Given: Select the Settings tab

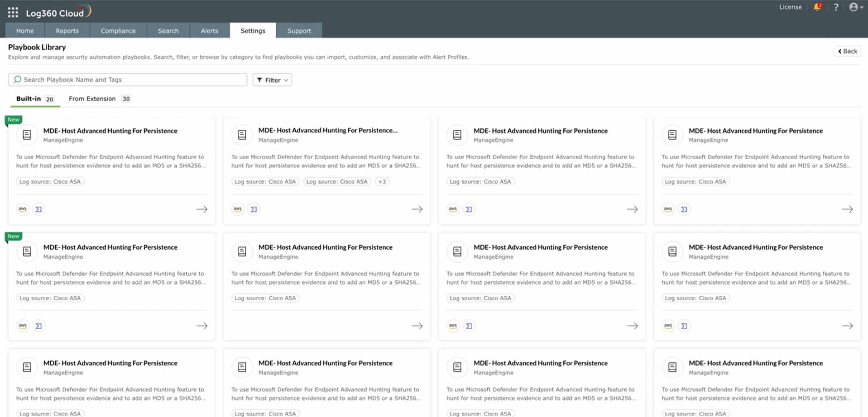Looking at the screenshot, I should point(253,31).
